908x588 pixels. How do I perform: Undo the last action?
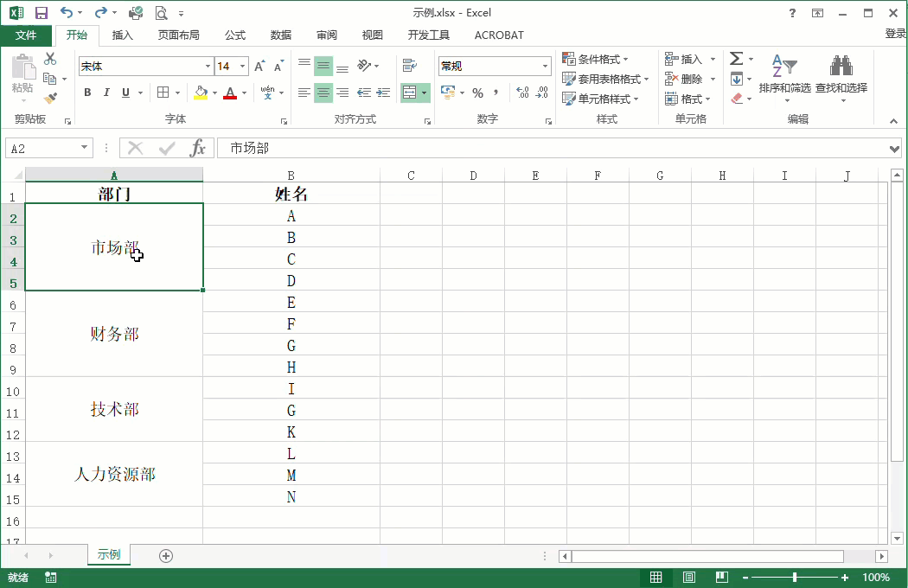(x=67, y=13)
